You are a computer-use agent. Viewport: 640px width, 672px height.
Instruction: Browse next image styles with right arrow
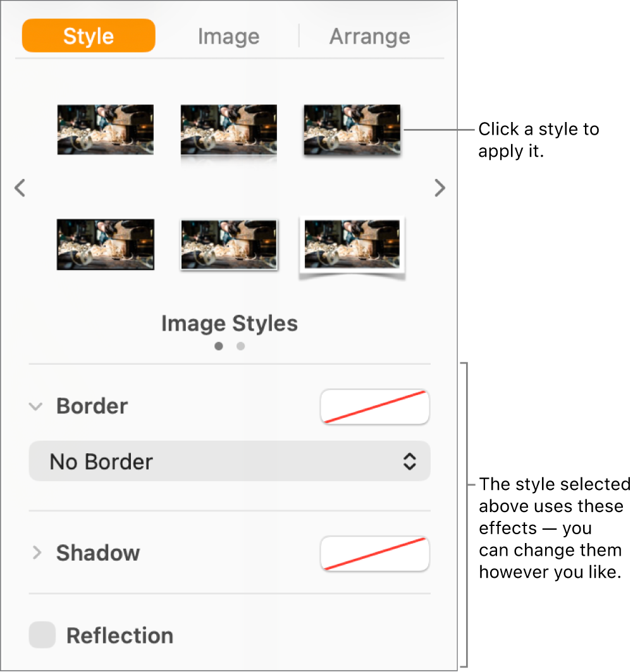click(440, 188)
